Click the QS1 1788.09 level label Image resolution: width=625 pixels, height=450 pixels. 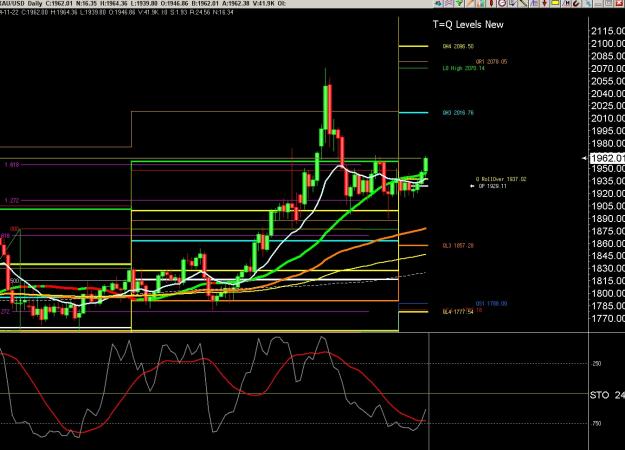tap(491, 304)
